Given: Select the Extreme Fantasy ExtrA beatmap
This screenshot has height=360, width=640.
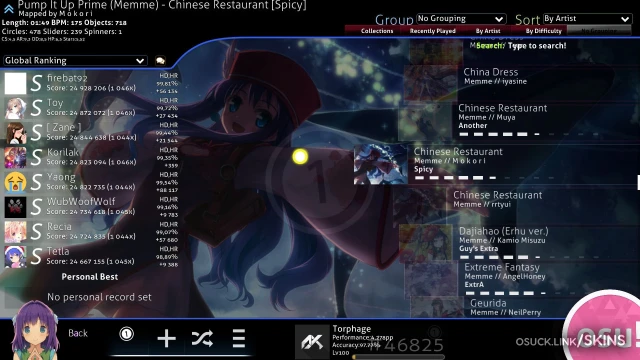Looking at the screenshot, I should (522, 278).
